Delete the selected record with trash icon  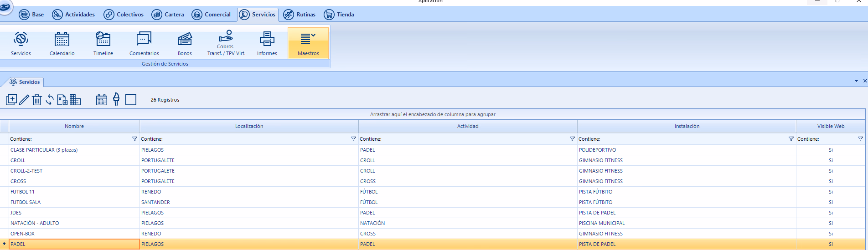(37, 100)
